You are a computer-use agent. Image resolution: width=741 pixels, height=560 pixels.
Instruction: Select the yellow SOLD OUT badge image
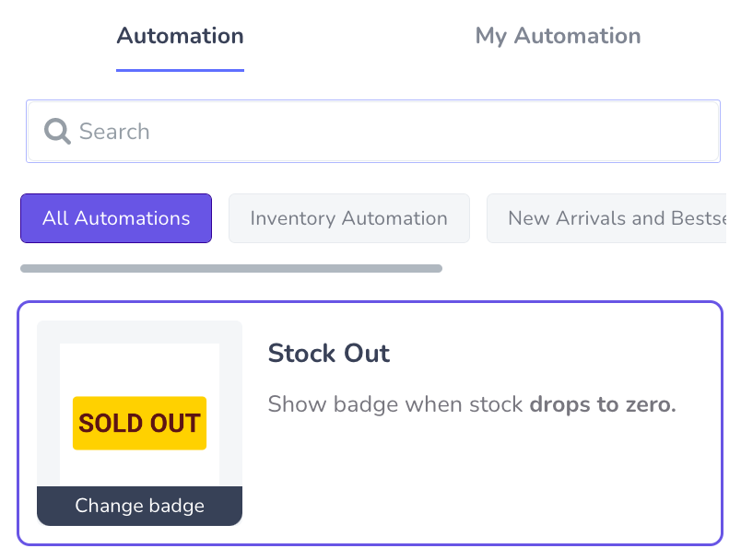139,423
